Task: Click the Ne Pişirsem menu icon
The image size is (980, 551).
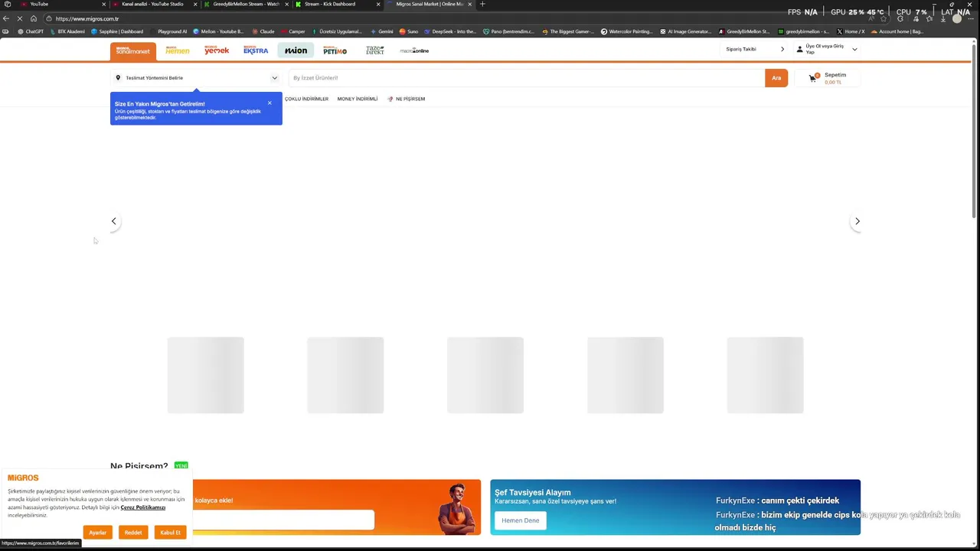Action: pyautogui.click(x=390, y=99)
